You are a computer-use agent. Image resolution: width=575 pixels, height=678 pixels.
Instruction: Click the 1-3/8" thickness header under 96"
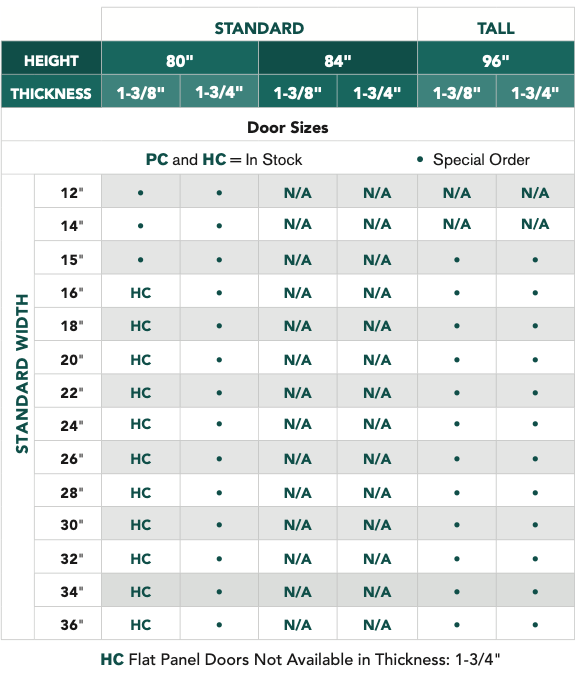457,93
